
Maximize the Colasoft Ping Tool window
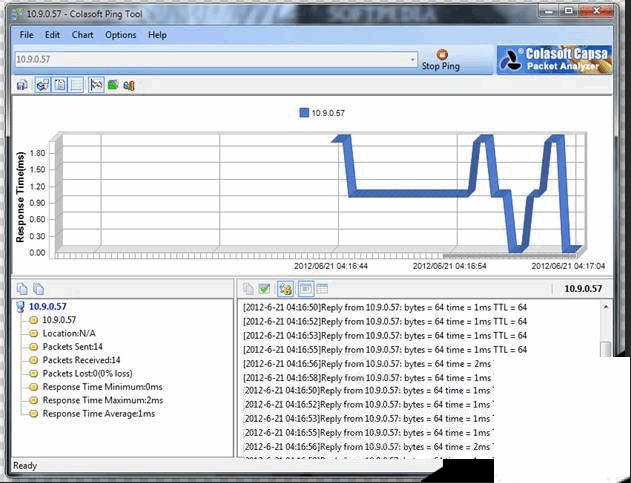[569, 11]
